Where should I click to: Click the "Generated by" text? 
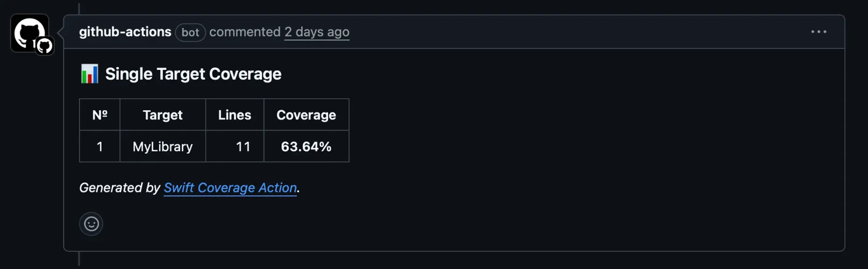(x=119, y=188)
